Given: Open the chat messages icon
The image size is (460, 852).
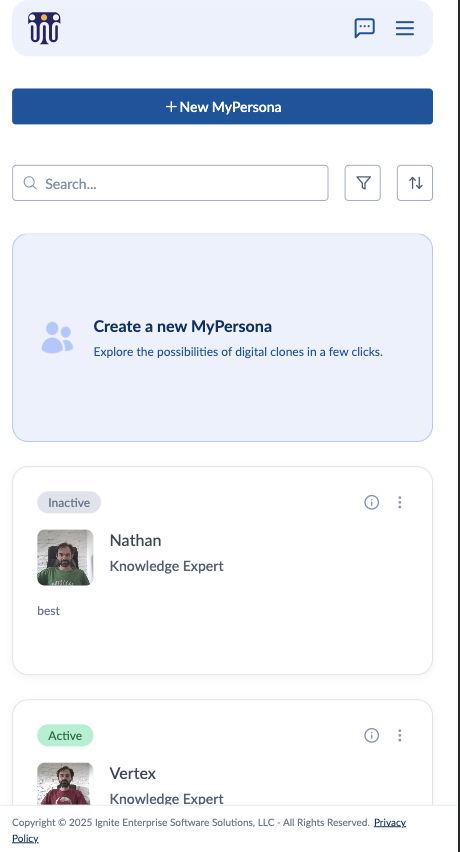Looking at the screenshot, I should pyautogui.click(x=364, y=28).
